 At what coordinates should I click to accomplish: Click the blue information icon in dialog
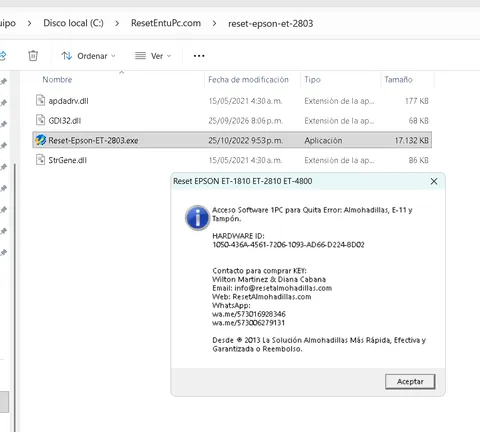tap(197, 218)
